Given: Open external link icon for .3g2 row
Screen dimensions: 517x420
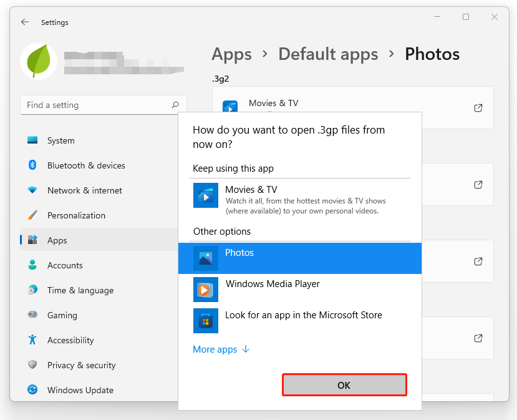Looking at the screenshot, I should 478,108.
